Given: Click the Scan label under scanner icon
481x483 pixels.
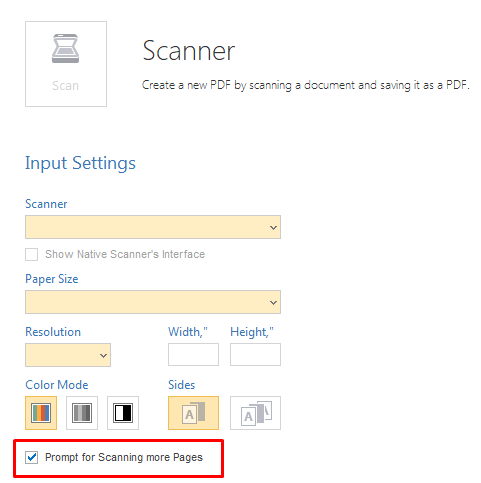Looking at the screenshot, I should click(66, 86).
